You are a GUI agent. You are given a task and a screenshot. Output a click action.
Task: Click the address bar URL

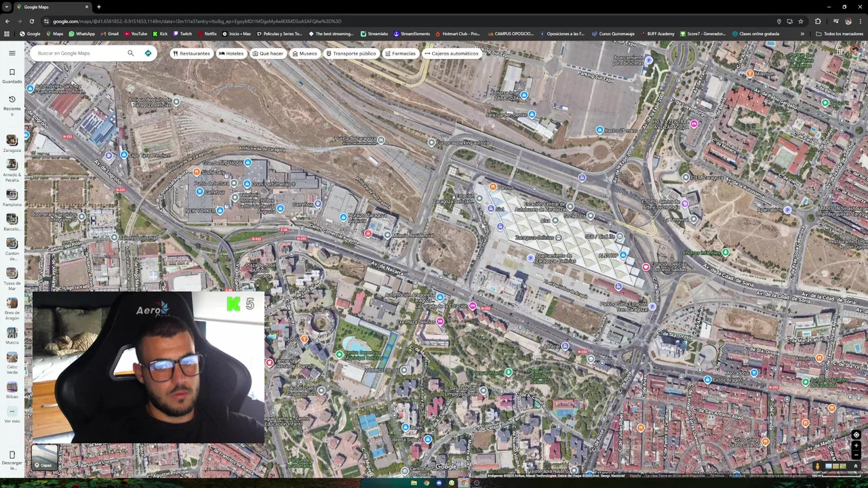tap(197, 21)
